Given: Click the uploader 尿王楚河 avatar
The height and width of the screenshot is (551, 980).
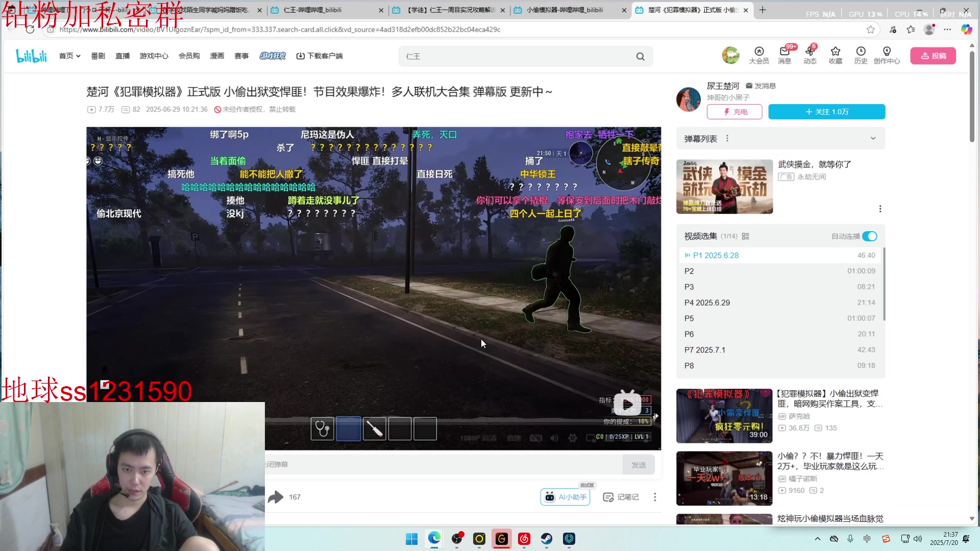Looking at the screenshot, I should (x=689, y=99).
